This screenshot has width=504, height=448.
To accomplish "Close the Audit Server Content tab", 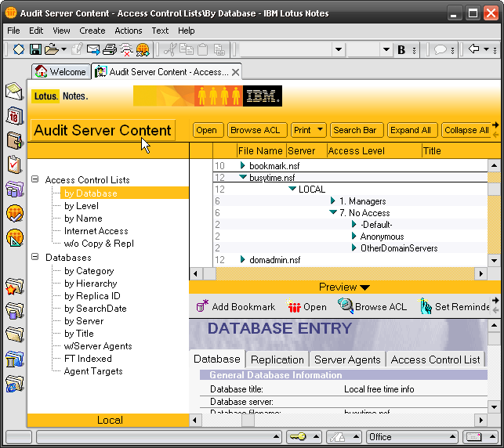I will click(235, 72).
